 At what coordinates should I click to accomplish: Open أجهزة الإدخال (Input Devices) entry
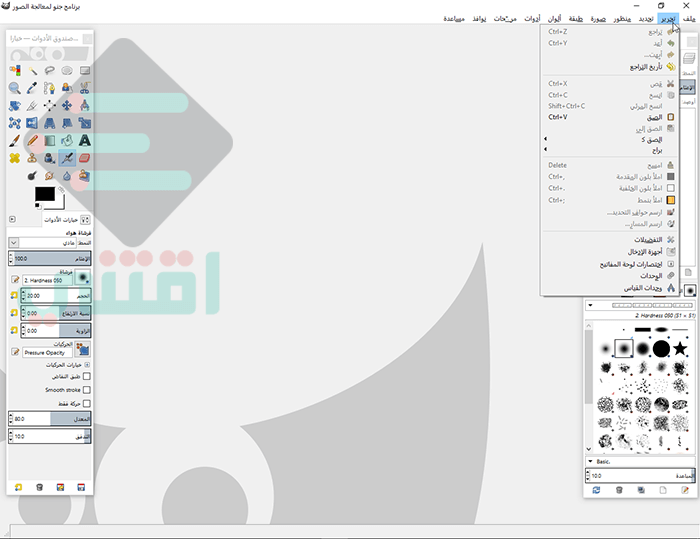(609, 252)
